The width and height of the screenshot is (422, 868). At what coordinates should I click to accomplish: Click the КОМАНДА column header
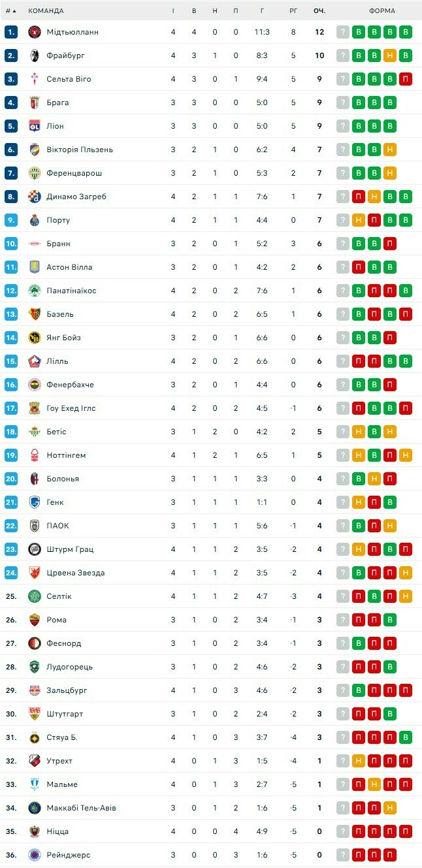pyautogui.click(x=46, y=10)
